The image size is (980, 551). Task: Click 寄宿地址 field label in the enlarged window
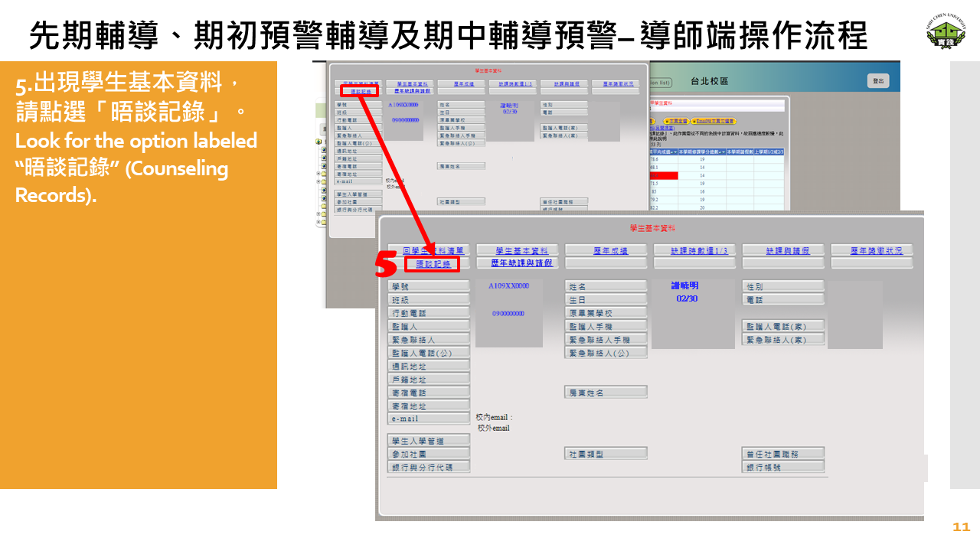[429, 406]
